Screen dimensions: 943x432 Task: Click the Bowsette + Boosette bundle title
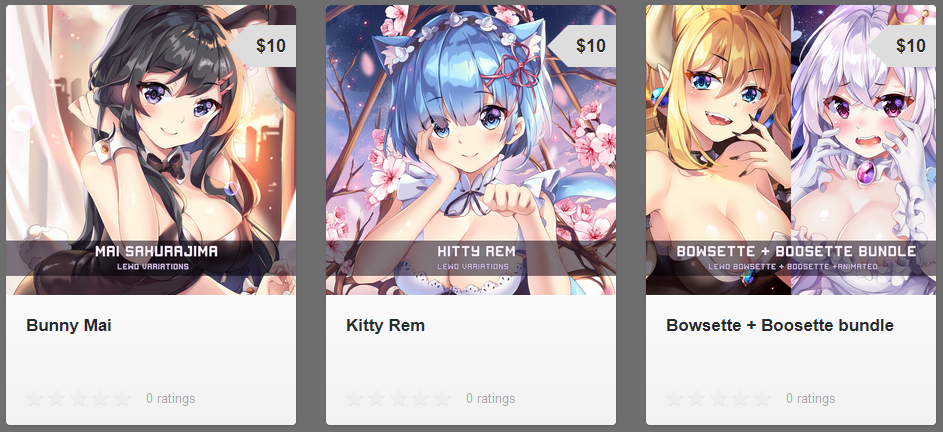click(780, 326)
